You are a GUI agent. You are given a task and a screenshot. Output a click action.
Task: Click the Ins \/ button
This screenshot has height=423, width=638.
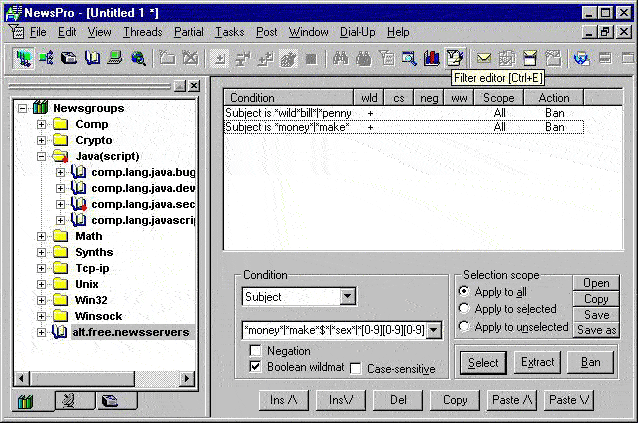[x=341, y=400]
